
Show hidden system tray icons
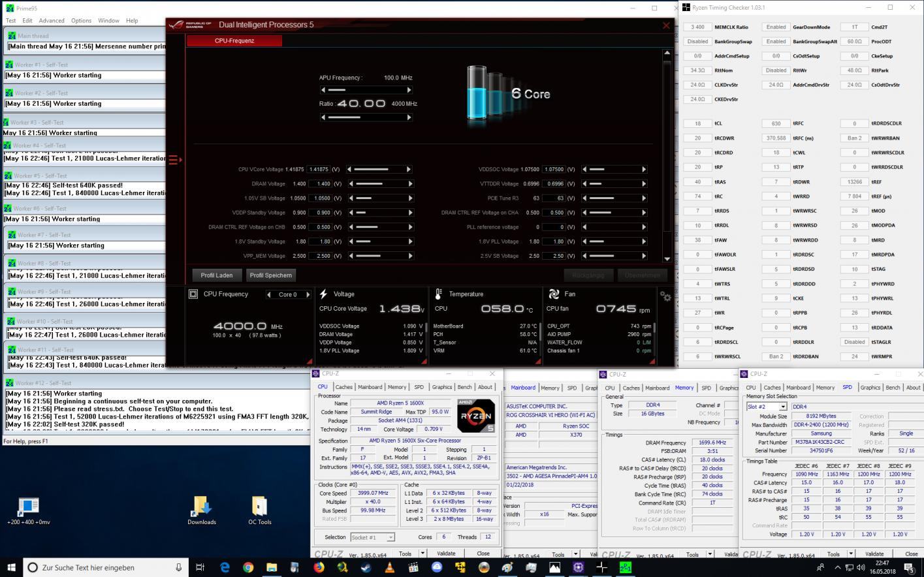point(838,567)
